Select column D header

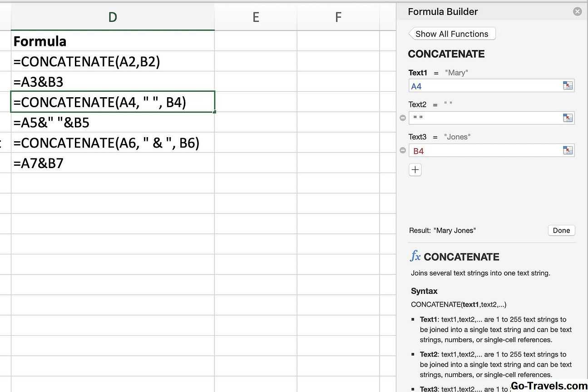(x=113, y=17)
